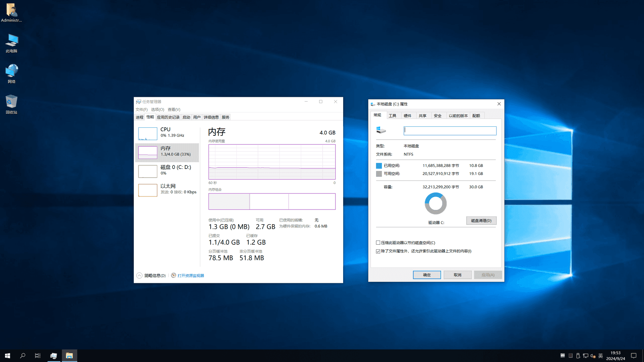Enable 压缩此驱动器以节约磁盘空间 checkbox
Screen dimensions: 644x362
coord(378,243)
